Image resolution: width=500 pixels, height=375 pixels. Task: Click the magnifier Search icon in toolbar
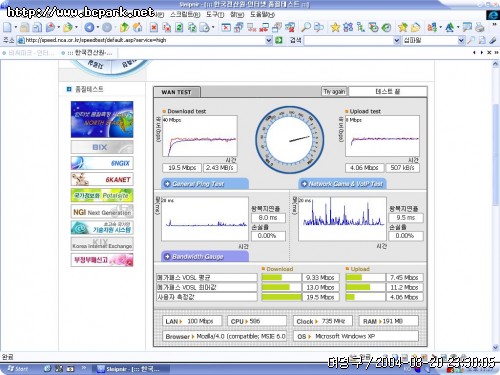(306, 27)
